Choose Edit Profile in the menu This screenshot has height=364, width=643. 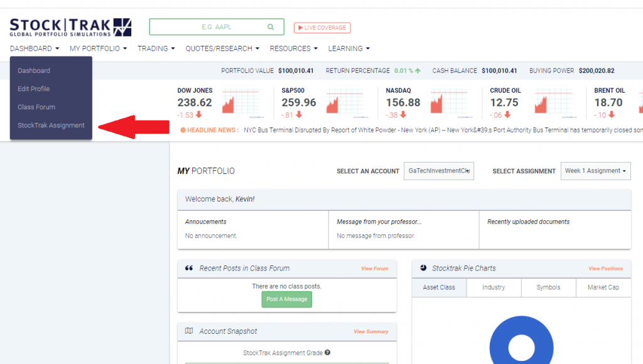(x=34, y=88)
